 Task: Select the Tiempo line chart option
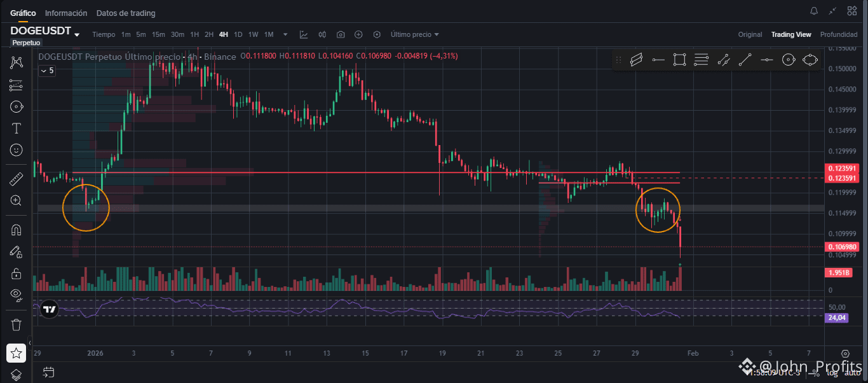[x=104, y=34]
